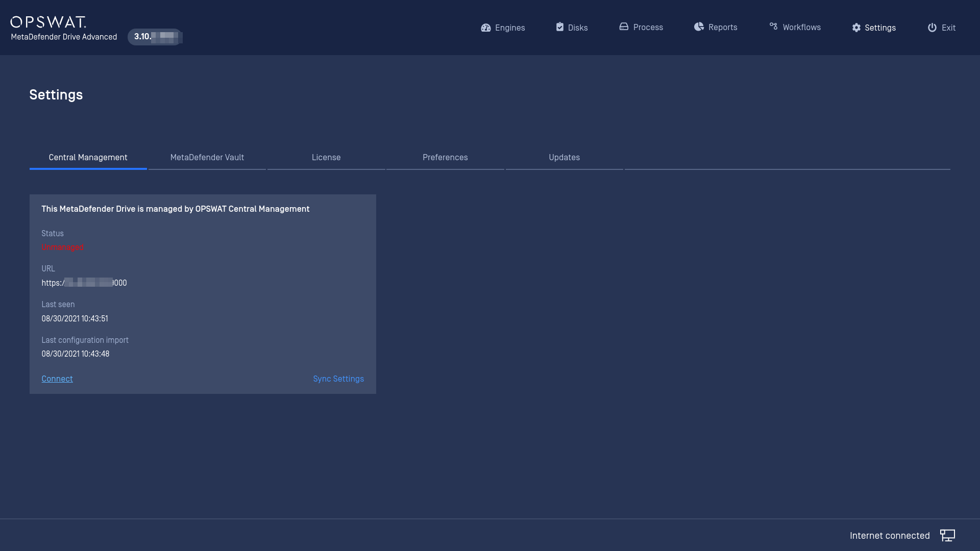View the Reports page
Screen dimensions: 980x551
pyautogui.click(x=723, y=27)
